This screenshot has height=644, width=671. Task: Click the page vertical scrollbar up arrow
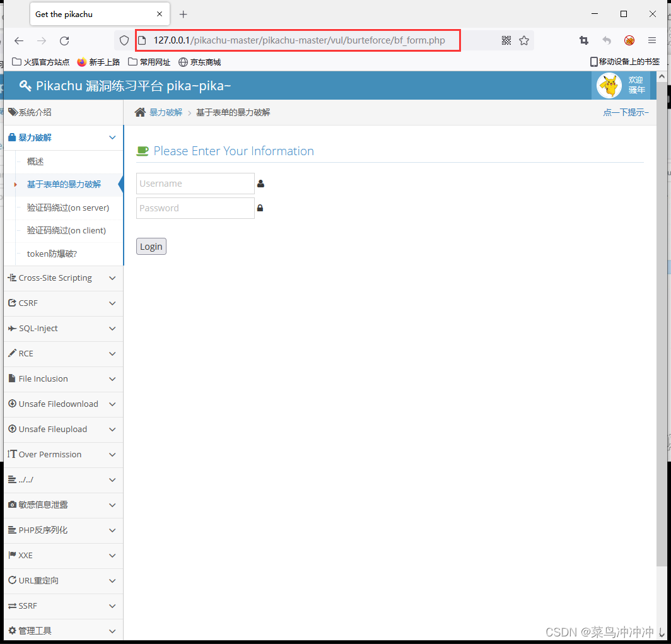click(x=662, y=77)
